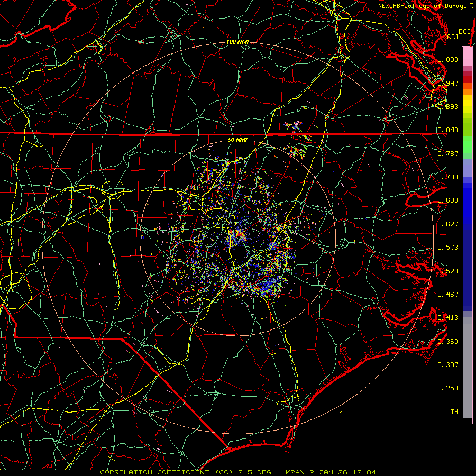Screen dimensions: 476x476
Task: Pick the lavender segment of the color bar
Action: [467, 168]
